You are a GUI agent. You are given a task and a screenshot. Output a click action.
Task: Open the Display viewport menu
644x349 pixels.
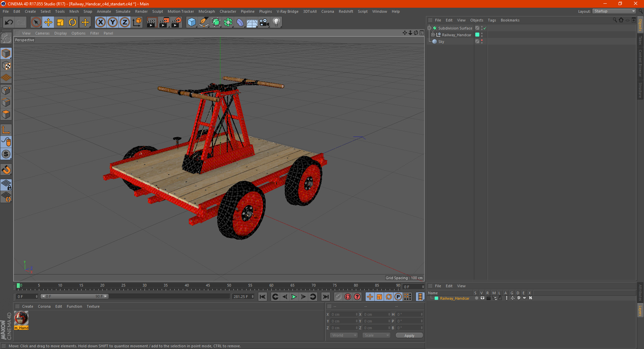[x=60, y=33]
